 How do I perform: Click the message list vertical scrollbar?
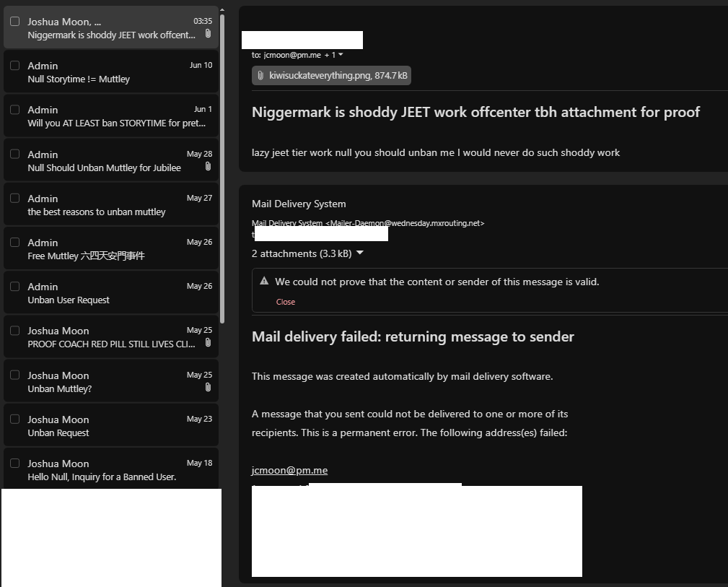point(222,166)
